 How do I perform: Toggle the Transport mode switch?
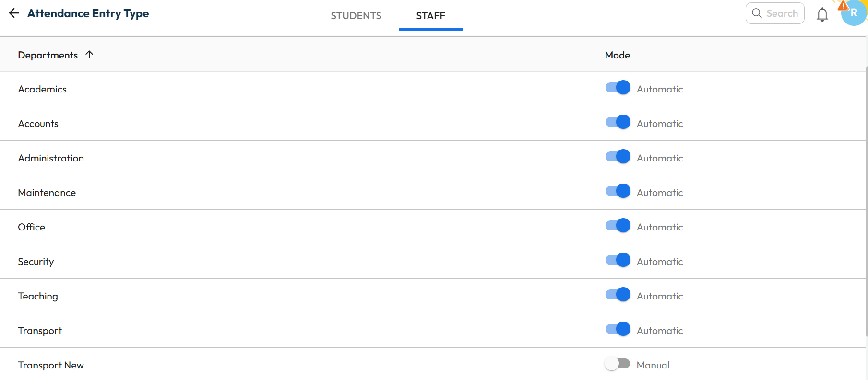618,330
